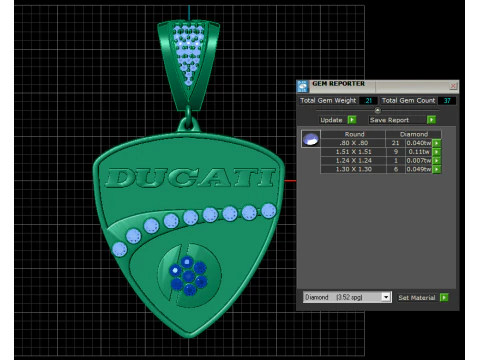Collapse the panel header with the up-arrow

[x=377, y=110]
